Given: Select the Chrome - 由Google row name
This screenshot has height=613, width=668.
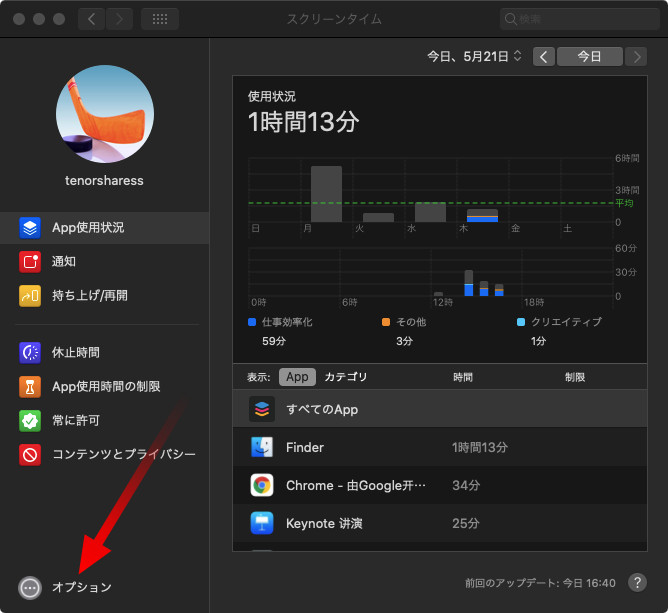Looking at the screenshot, I should [x=356, y=485].
